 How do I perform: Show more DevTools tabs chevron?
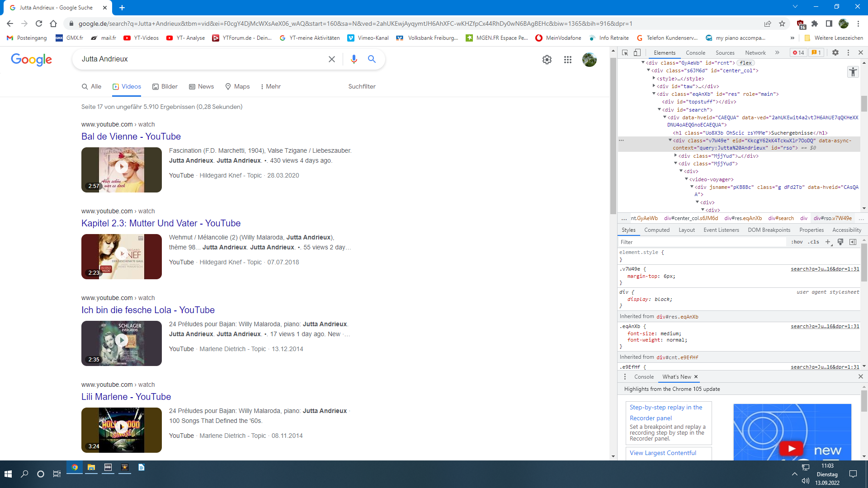(x=777, y=52)
